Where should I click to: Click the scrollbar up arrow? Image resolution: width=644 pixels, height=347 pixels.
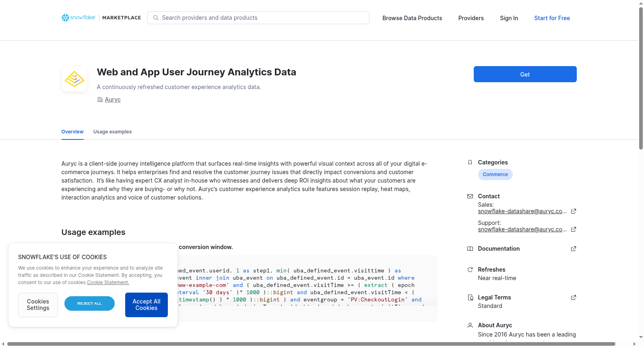point(641,3)
